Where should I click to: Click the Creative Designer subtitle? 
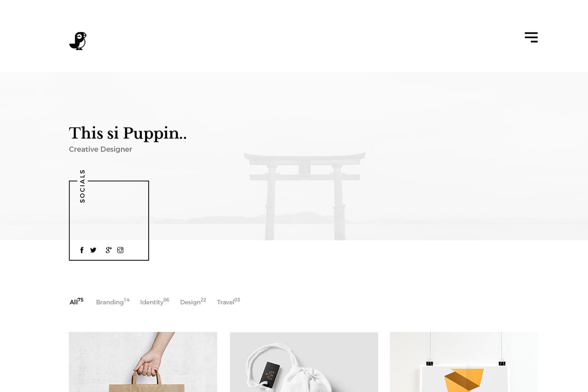point(100,149)
